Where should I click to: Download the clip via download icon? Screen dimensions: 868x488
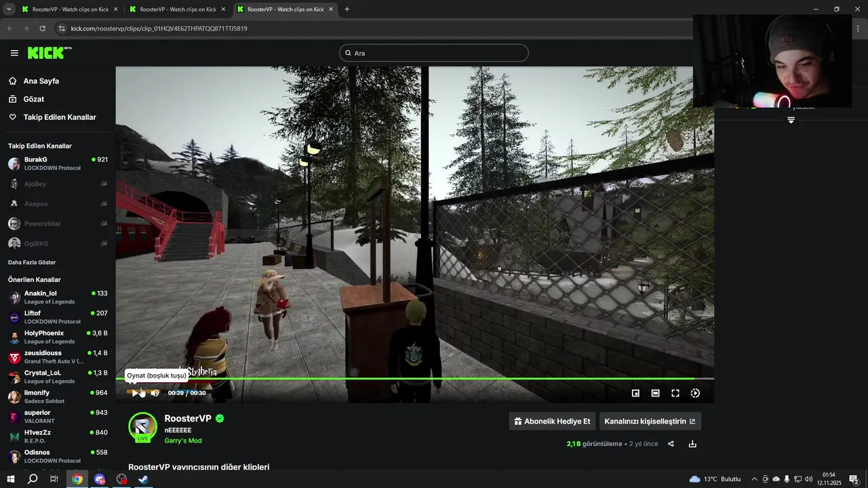692,444
